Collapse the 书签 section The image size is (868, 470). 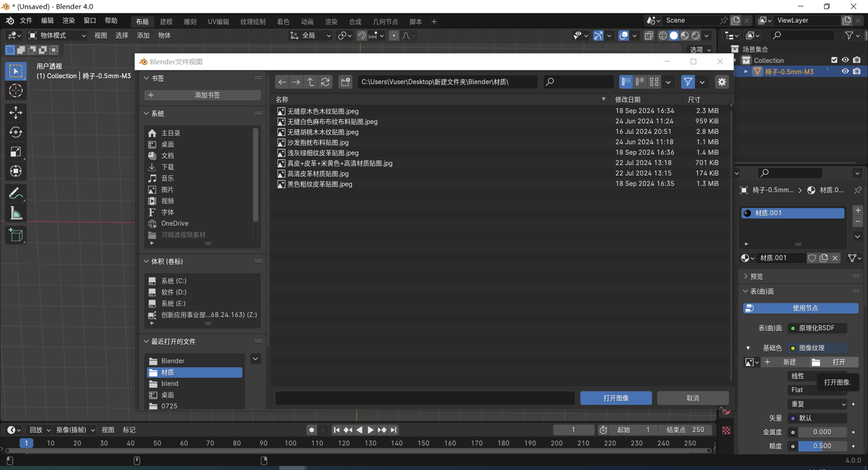[146, 78]
